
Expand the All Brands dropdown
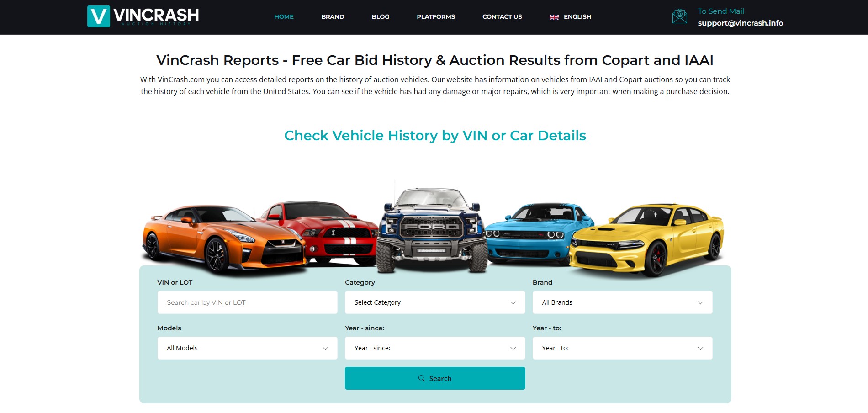622,302
